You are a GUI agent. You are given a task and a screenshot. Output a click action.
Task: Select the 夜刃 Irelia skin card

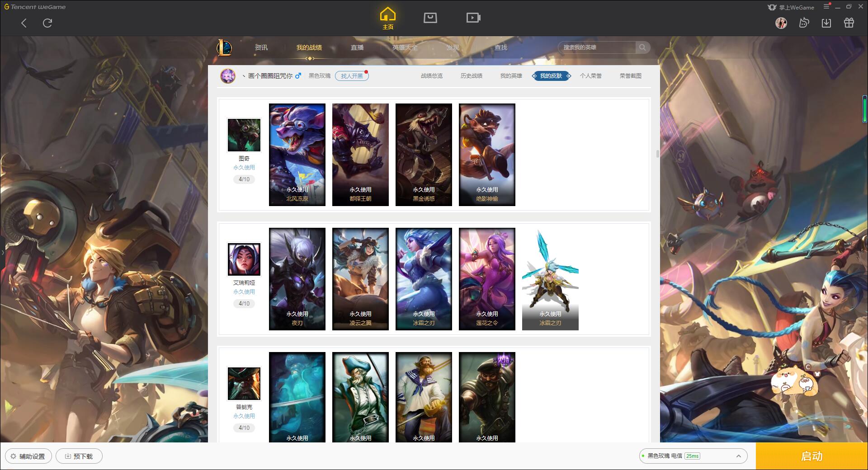point(297,279)
